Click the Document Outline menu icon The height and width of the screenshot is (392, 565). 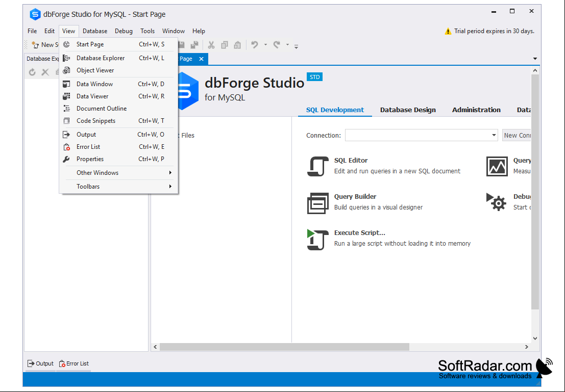(x=66, y=109)
